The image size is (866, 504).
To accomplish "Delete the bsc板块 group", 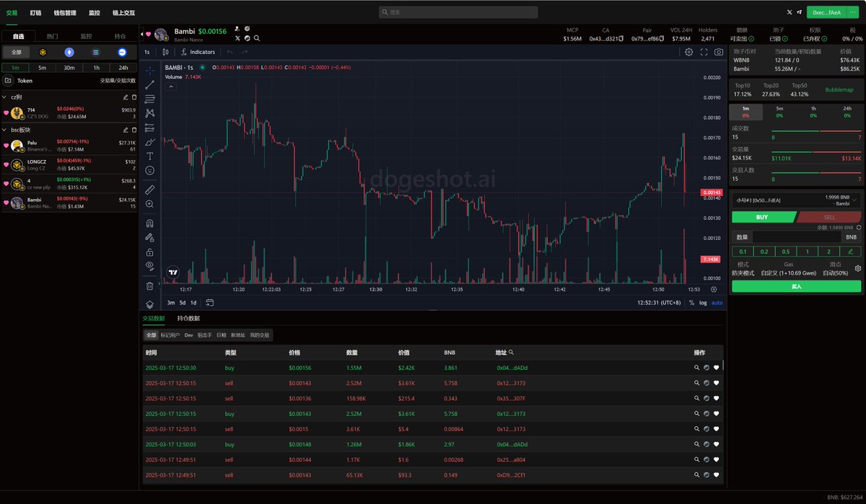I will [134, 130].
